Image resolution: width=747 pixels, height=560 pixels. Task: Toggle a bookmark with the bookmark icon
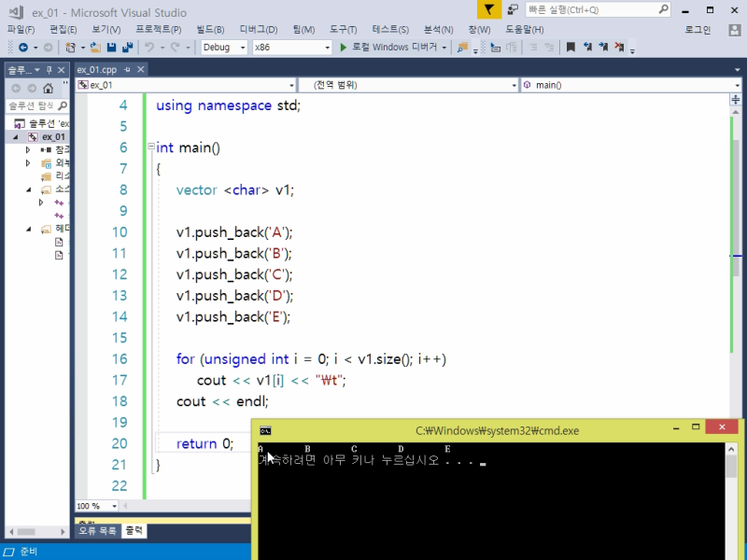pos(571,47)
